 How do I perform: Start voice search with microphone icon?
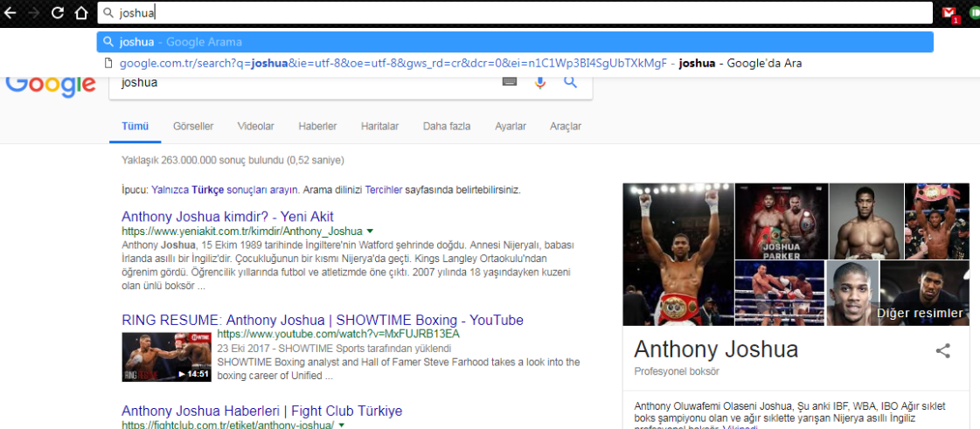point(540,82)
